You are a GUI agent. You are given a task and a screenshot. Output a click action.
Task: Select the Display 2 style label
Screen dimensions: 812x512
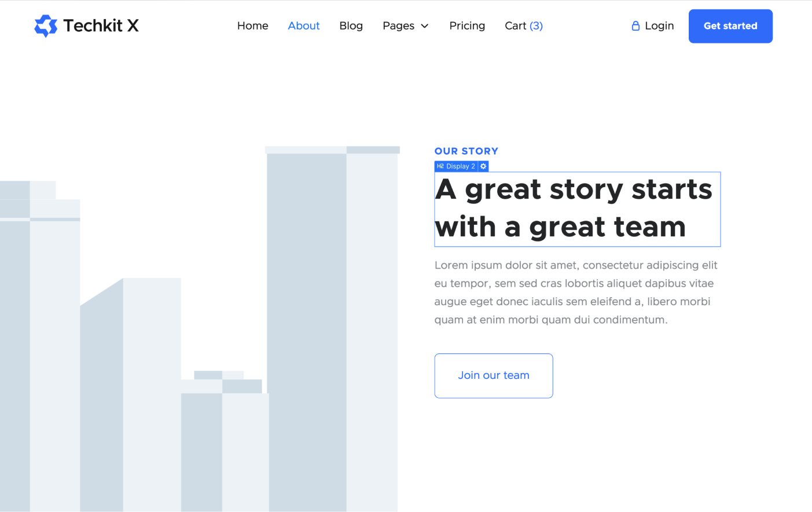pyautogui.click(x=460, y=166)
